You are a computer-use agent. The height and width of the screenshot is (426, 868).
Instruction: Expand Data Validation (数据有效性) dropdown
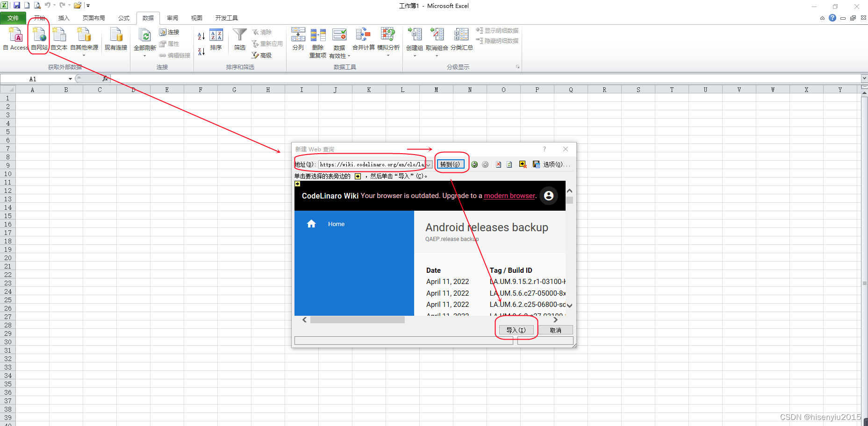click(349, 56)
